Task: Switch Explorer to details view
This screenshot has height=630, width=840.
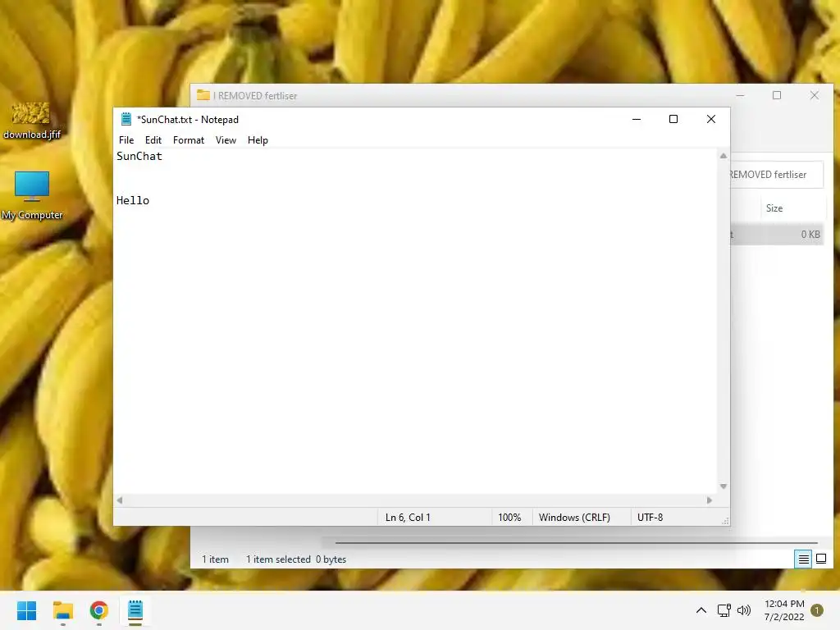Action: pyautogui.click(x=803, y=559)
